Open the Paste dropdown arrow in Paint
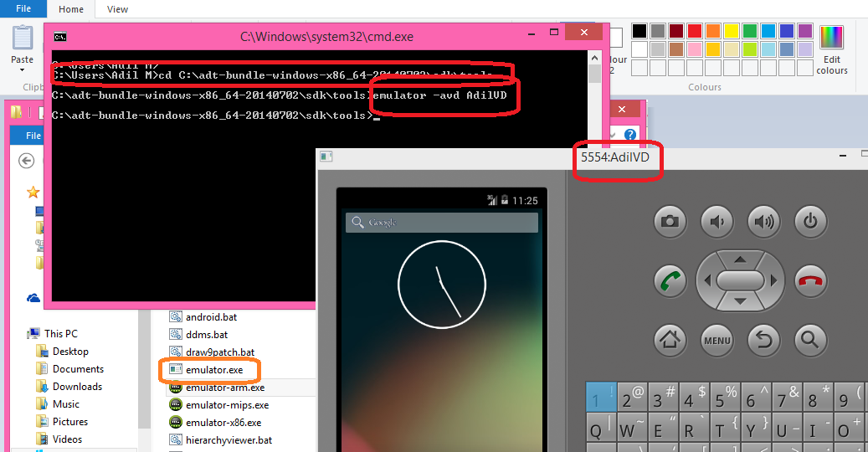The height and width of the screenshot is (452, 868). [x=22, y=69]
